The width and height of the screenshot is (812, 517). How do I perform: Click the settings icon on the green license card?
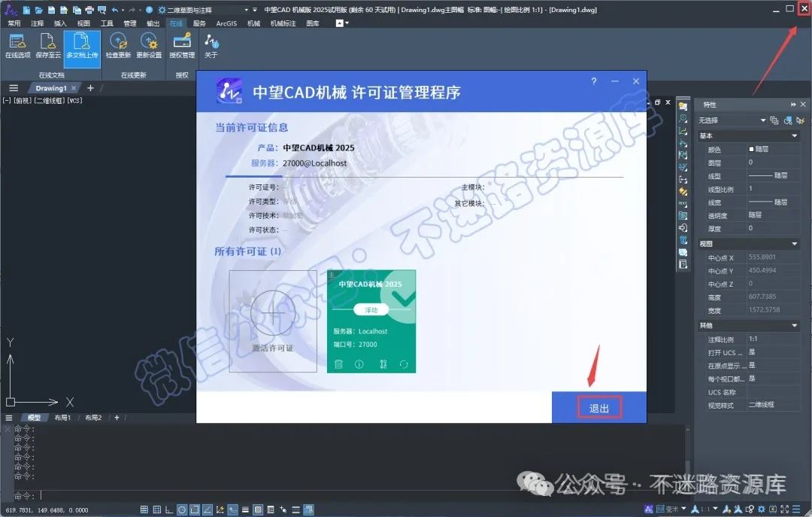pos(383,364)
